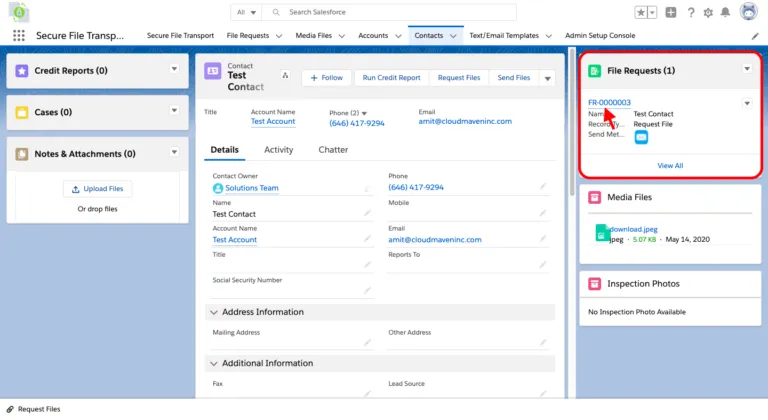Open the Help question mark icon

(691, 13)
